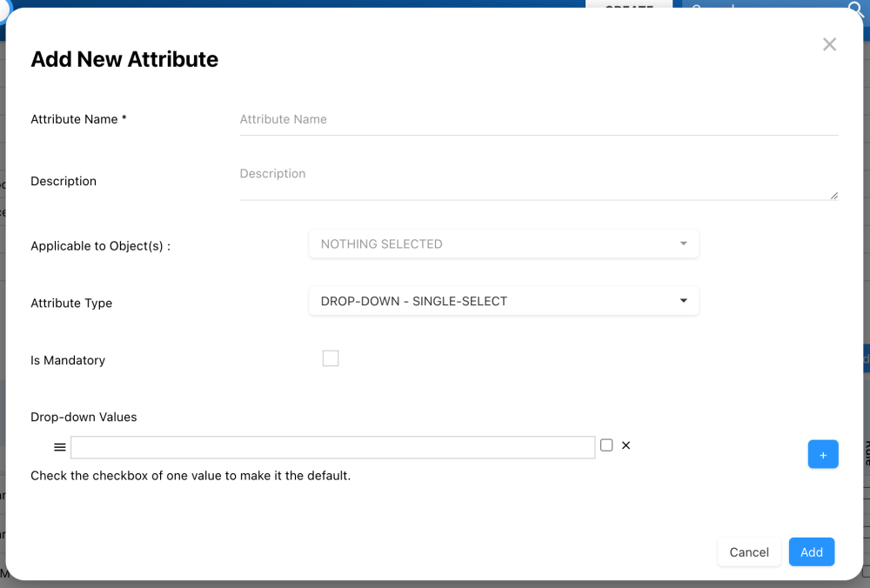Check the default value checkbox
This screenshot has width=870, height=588.
(606, 445)
